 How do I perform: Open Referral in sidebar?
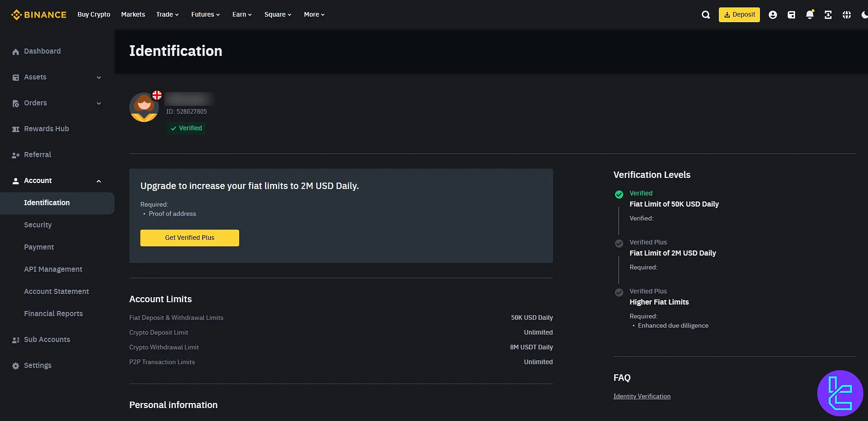coord(37,155)
